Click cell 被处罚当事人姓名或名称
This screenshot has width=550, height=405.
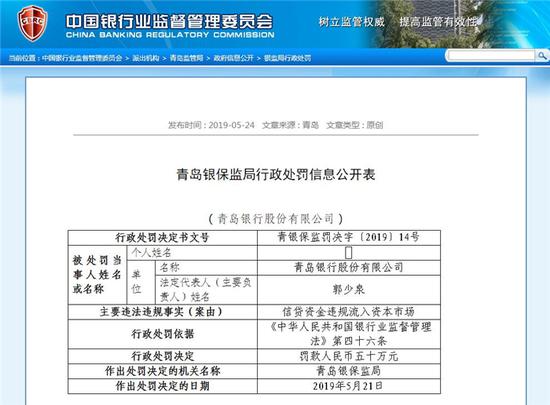click(x=97, y=275)
